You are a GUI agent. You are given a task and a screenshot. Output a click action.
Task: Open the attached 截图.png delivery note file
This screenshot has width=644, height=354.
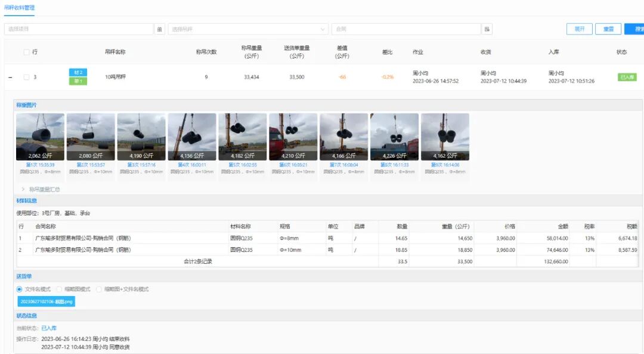pyautogui.click(x=46, y=301)
